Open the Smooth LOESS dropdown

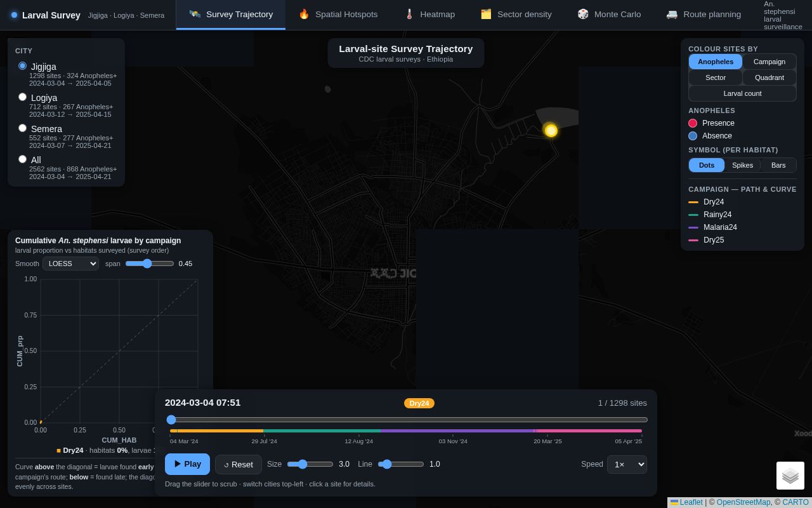70,264
